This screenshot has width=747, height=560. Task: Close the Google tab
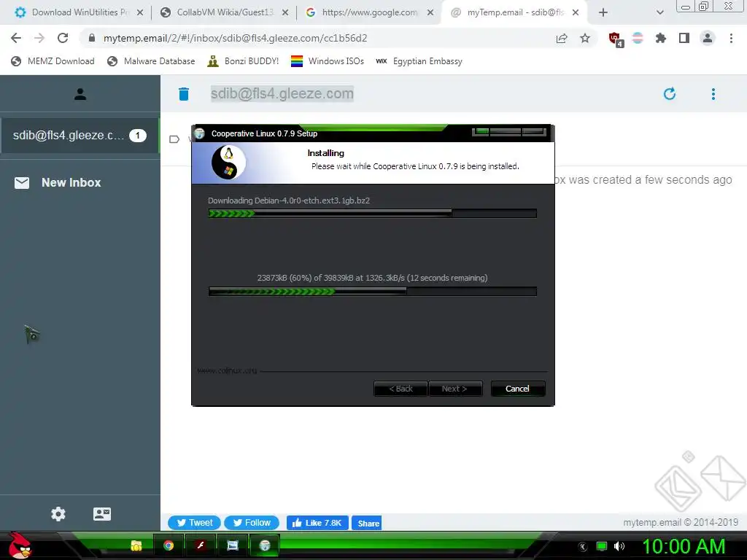430,13
